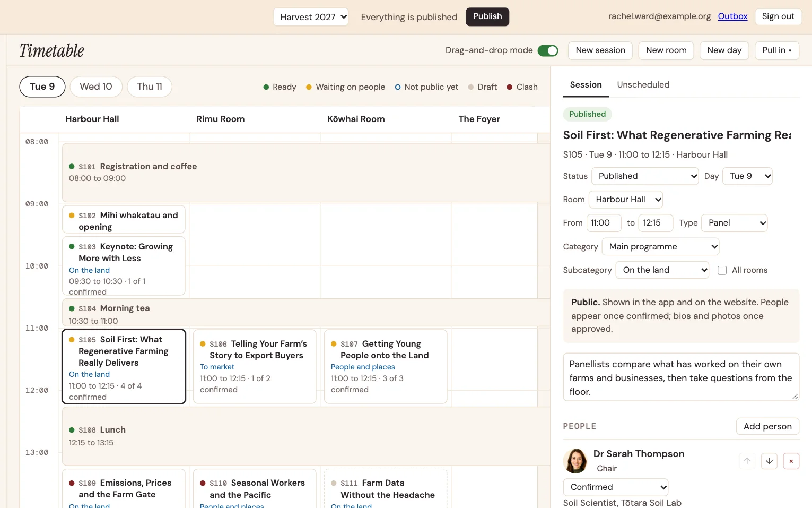Select session S101 Registration and coffee
This screenshot has height=508, width=812.
[x=306, y=172]
